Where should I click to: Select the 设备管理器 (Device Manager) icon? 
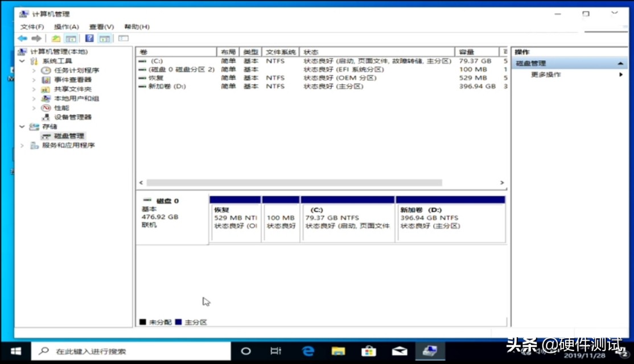tap(46, 117)
